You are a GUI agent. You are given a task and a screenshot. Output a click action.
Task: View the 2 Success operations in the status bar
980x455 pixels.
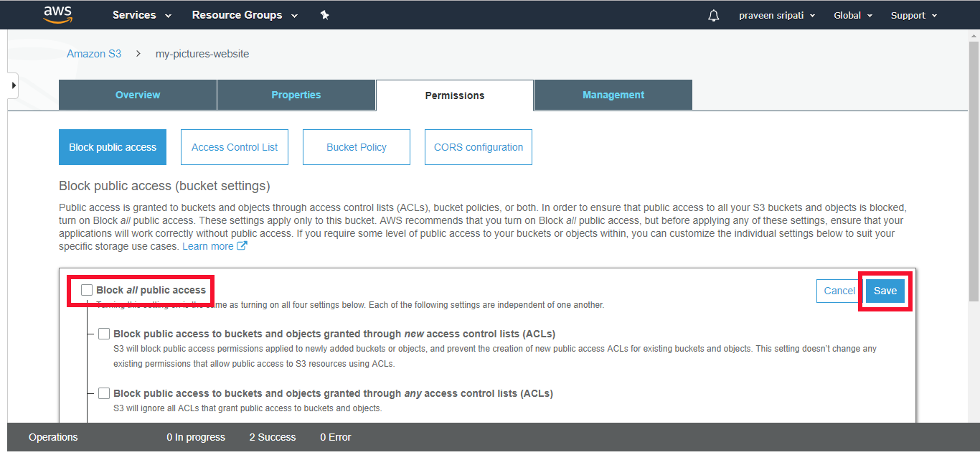pos(273,436)
